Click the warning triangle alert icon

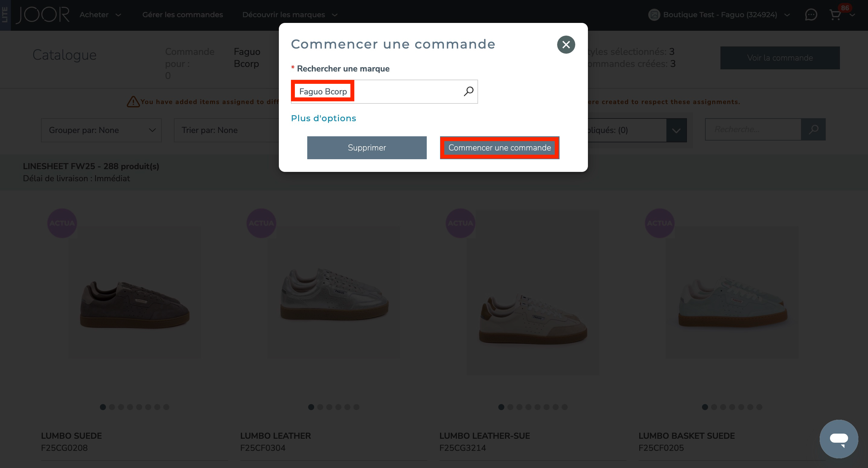(133, 101)
